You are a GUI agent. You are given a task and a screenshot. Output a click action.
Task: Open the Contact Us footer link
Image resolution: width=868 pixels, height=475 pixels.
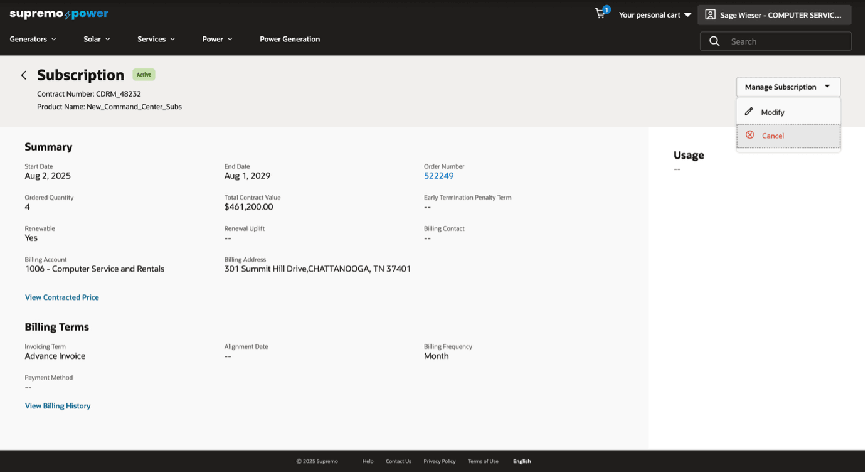pos(400,462)
